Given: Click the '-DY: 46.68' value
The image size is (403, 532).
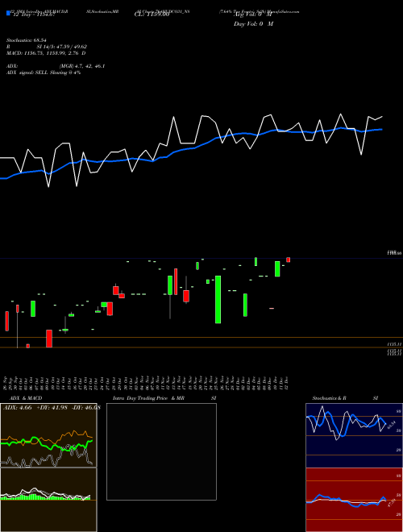Looking at the screenshot, I should pos(85,408).
